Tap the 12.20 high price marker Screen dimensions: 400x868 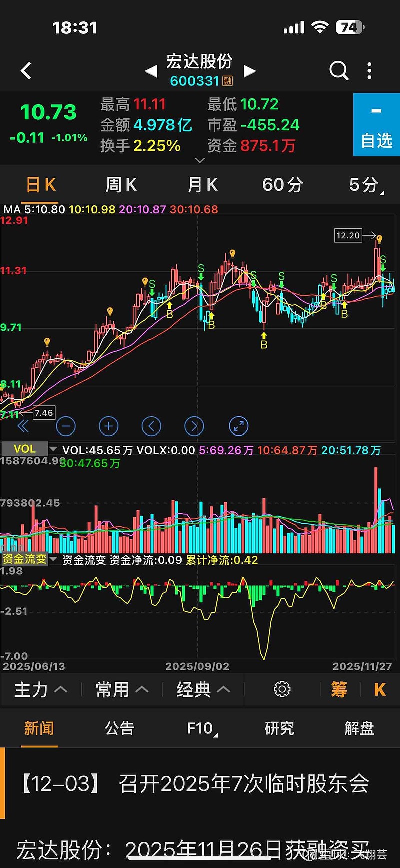coord(348,235)
